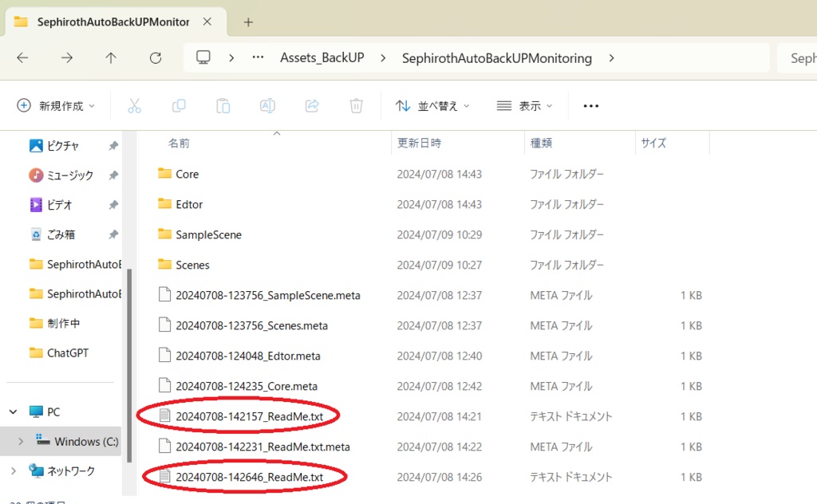Select the Core folder
This screenshot has height=504, width=817.
coord(187,174)
